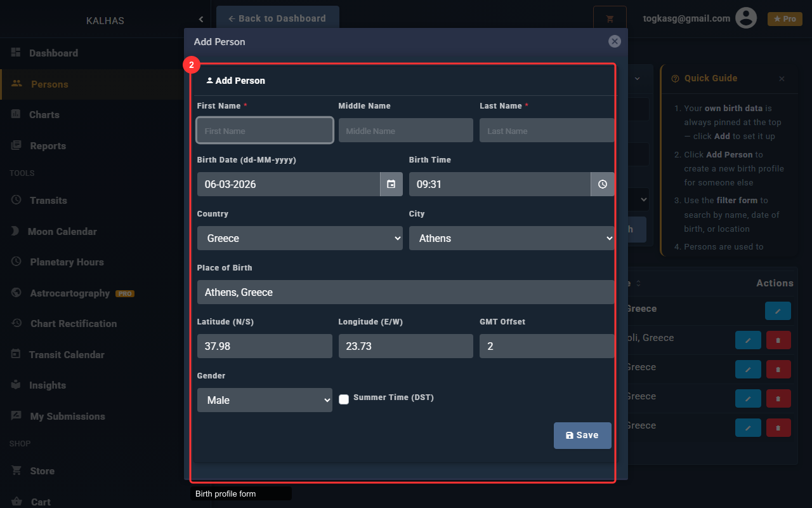Click the calendar icon beside Birth Date
812x508 pixels.
391,184
